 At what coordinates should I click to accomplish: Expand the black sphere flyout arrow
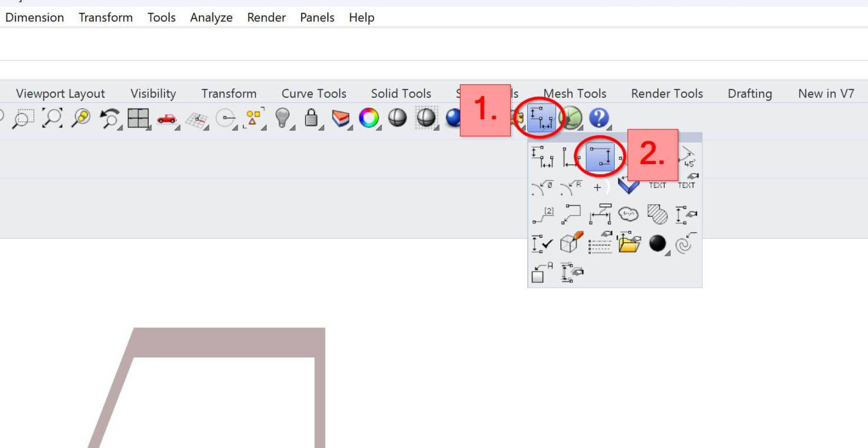pyautogui.click(x=667, y=253)
